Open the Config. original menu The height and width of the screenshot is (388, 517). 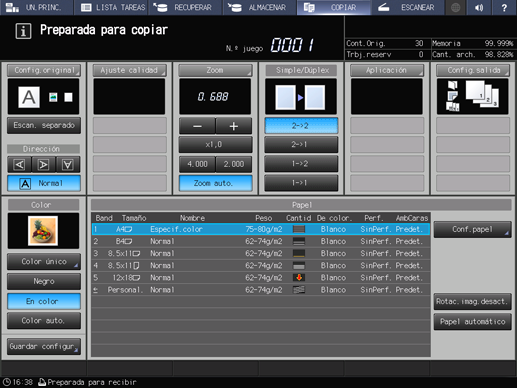[44, 70]
